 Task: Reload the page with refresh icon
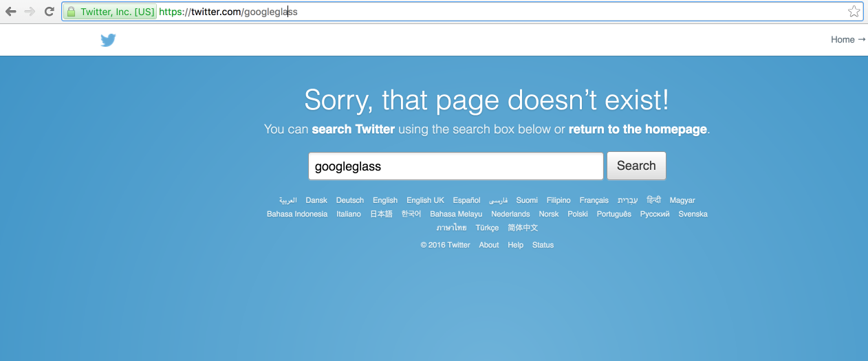click(x=49, y=11)
